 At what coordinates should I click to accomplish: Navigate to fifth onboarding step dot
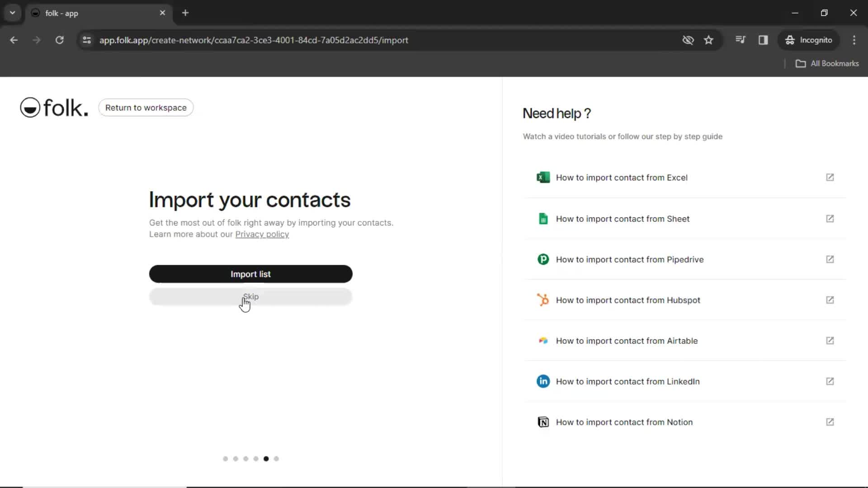266,459
